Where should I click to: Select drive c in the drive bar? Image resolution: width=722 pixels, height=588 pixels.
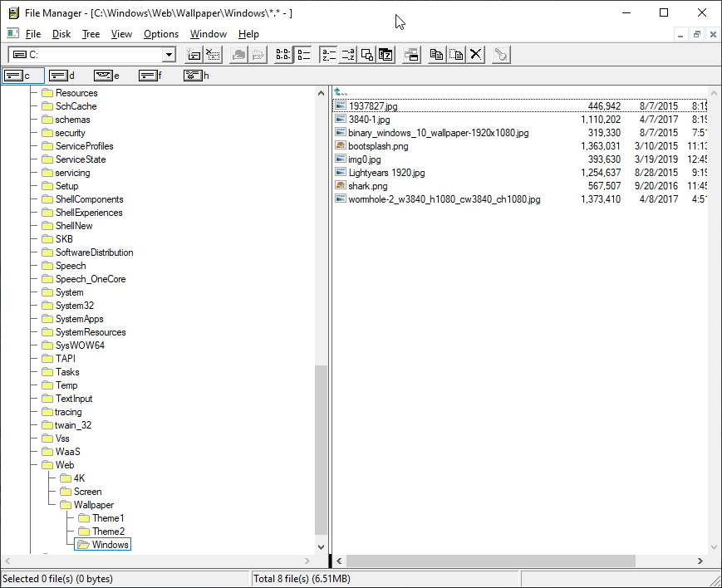(23, 76)
